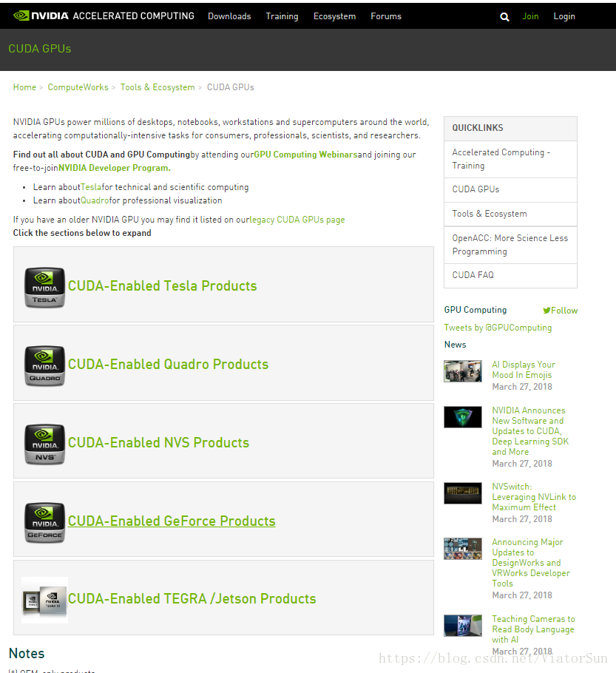Click the NVIDIA Tesla badge icon
616x673 pixels.
click(44, 288)
